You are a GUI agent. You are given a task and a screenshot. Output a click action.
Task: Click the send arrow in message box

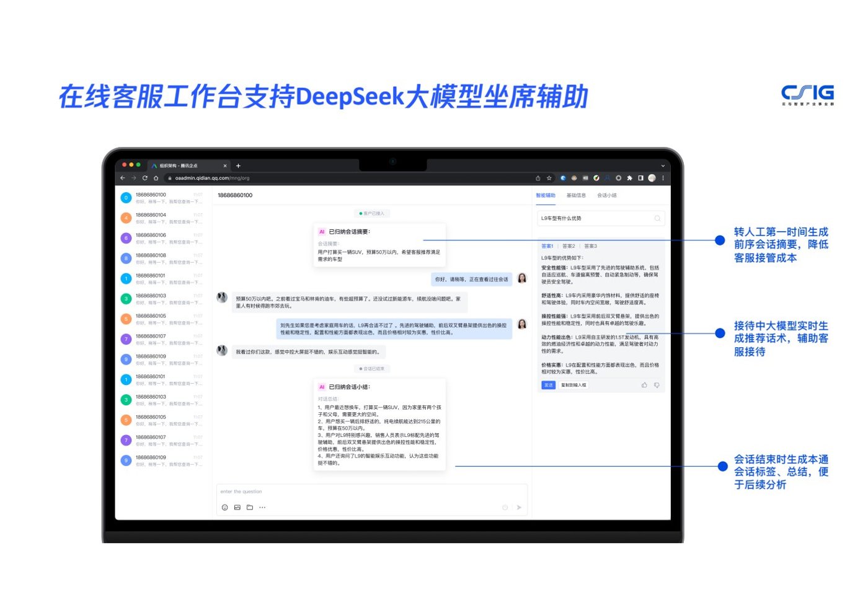coord(519,508)
